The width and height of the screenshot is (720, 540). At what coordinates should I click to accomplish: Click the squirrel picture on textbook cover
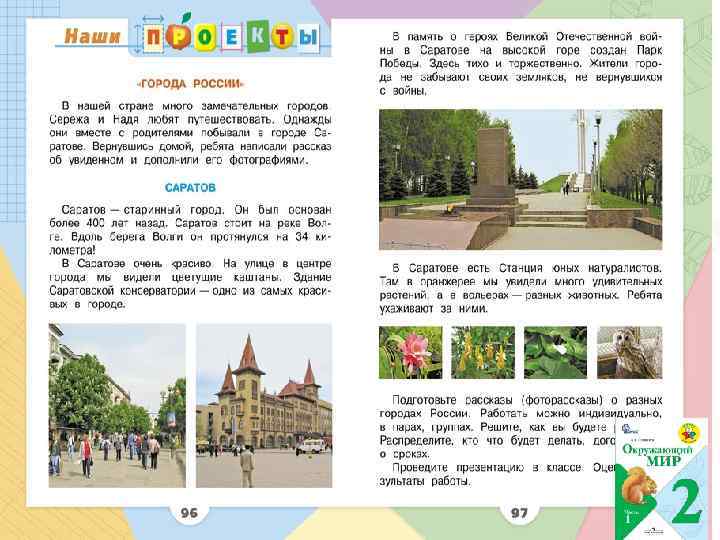click(640, 486)
